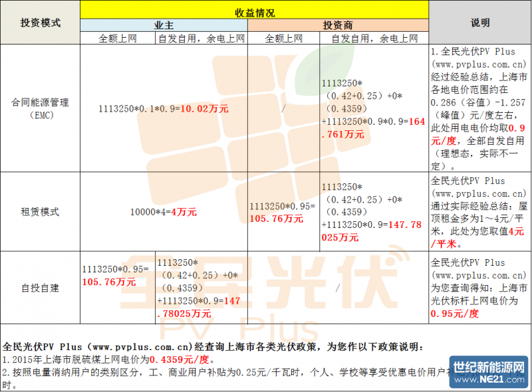Click the red 0.95元/度 benchmark price
This screenshot has height=392, width=532.
pyautogui.click(x=454, y=314)
